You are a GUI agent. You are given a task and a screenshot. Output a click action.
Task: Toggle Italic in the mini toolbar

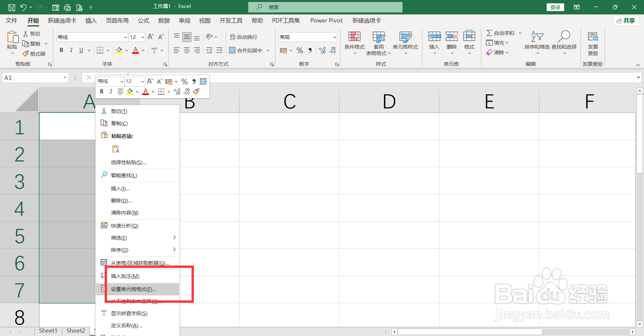click(111, 91)
